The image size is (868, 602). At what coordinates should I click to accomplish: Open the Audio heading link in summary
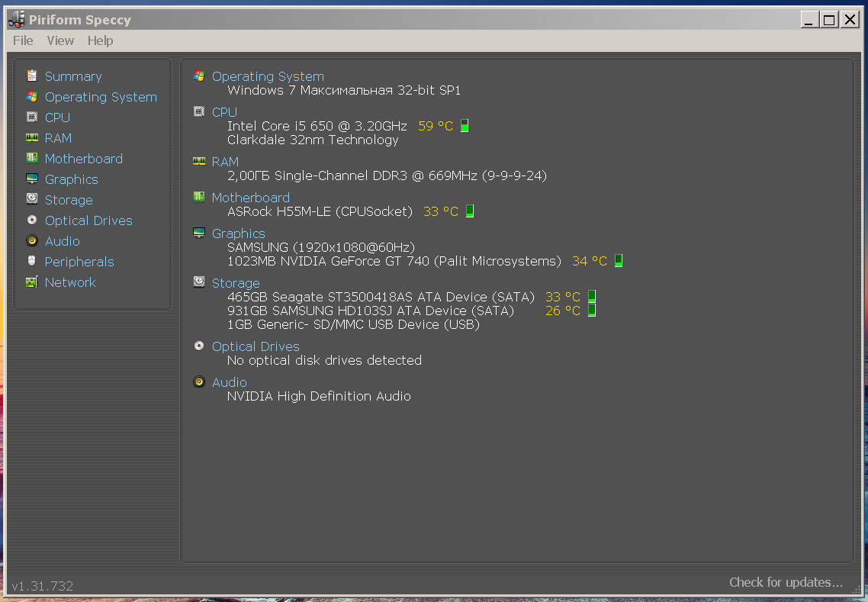(229, 382)
